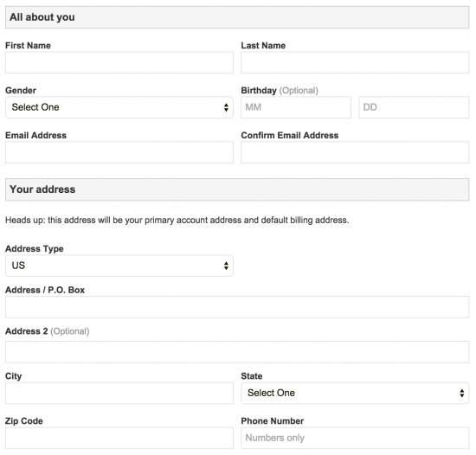Focus the Email Address field
The height and width of the screenshot is (455, 476).
pos(119,152)
